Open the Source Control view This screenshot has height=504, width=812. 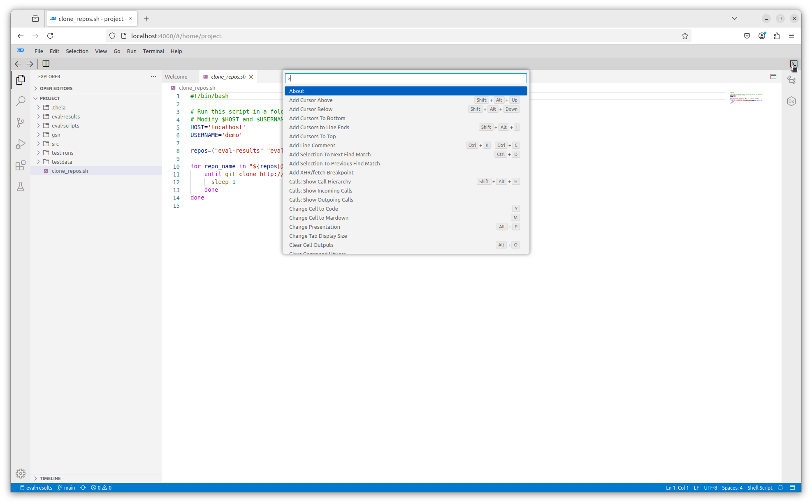tap(21, 123)
